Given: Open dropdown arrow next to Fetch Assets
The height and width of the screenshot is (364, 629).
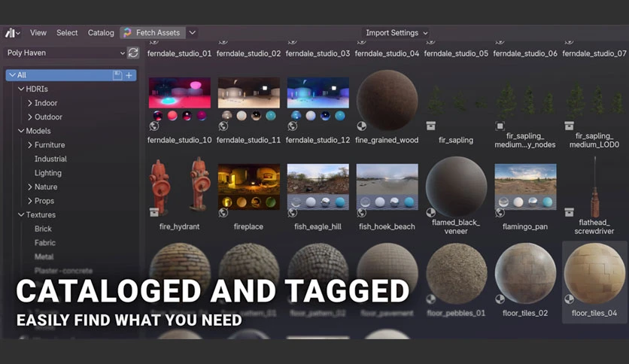Looking at the screenshot, I should [193, 33].
